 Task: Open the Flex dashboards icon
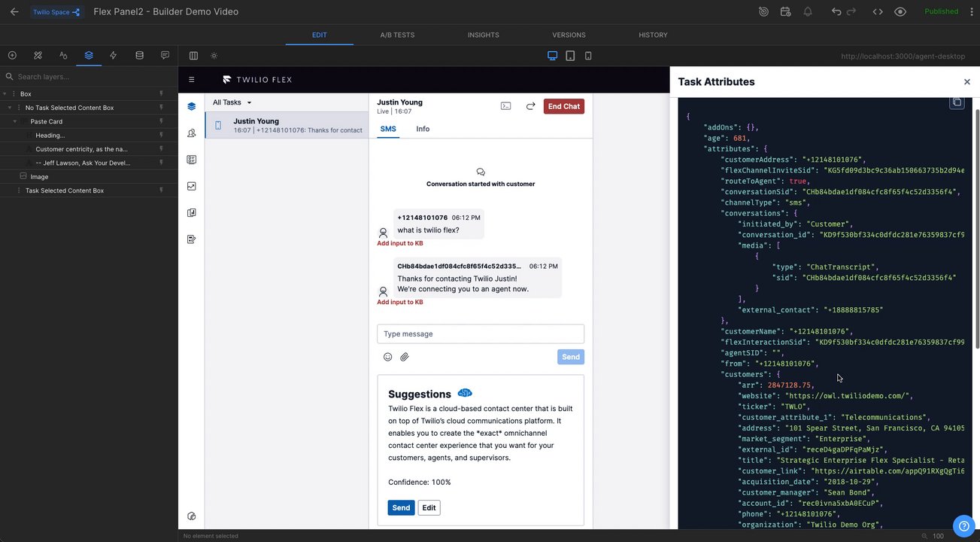tap(191, 213)
